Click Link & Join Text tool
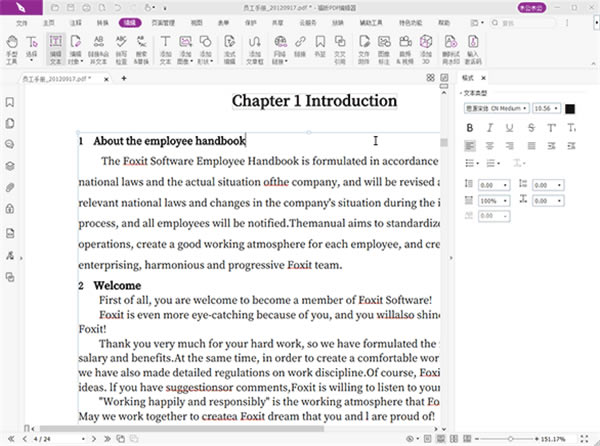Image resolution: width=600 pixels, height=446 pixels. click(x=98, y=50)
